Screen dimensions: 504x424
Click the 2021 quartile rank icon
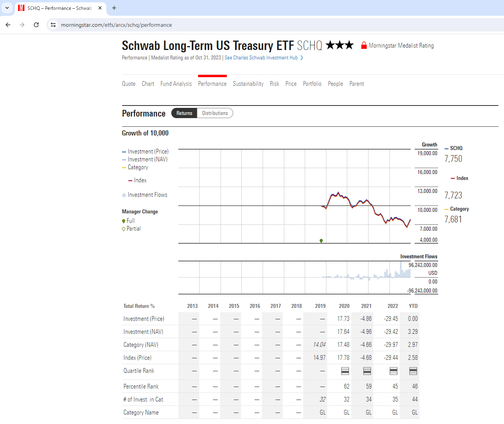[x=367, y=371]
